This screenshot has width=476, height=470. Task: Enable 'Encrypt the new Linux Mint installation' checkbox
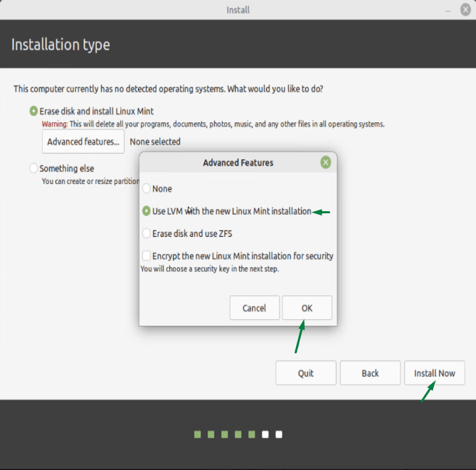pos(147,256)
